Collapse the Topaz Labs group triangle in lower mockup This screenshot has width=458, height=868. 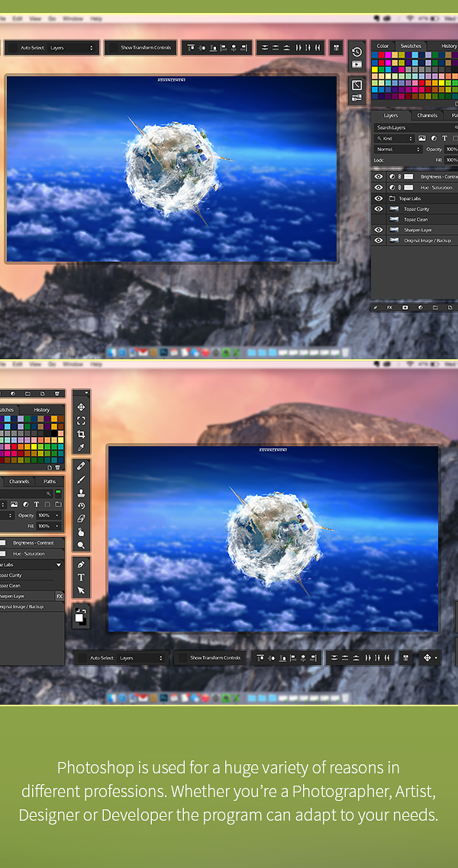59,564
